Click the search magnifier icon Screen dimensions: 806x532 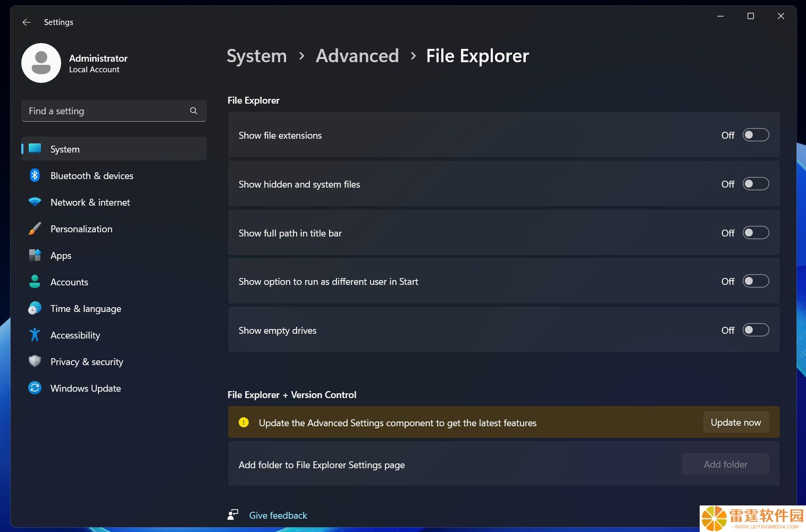194,111
